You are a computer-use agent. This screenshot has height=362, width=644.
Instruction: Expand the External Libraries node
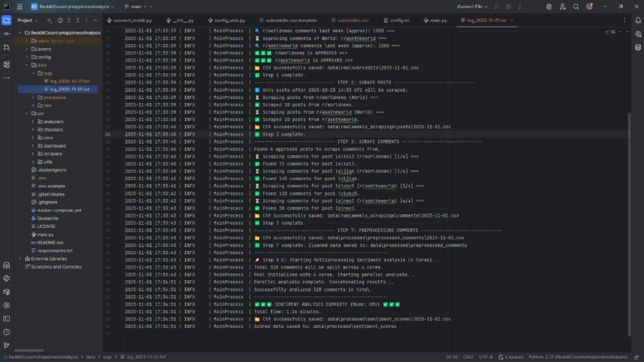coord(20,259)
